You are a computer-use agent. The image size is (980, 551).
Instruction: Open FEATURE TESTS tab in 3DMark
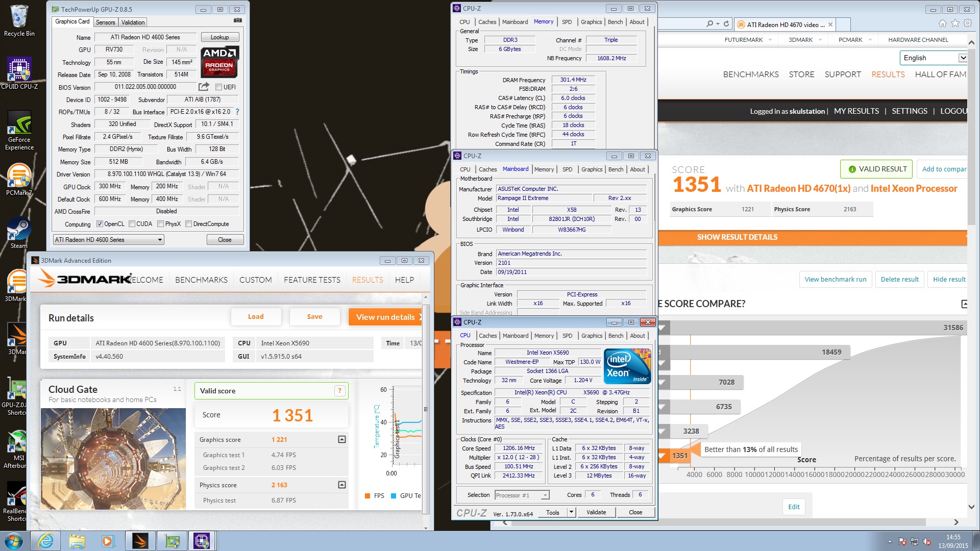312,280
